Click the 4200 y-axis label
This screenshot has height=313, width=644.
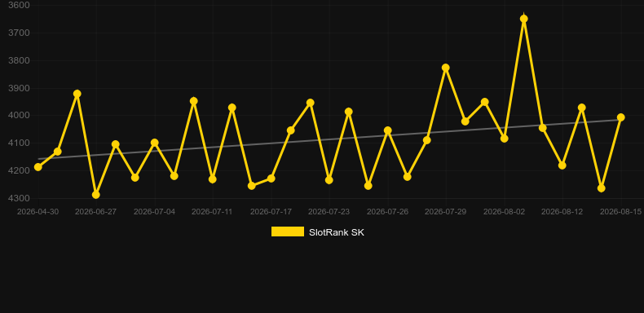19,170
